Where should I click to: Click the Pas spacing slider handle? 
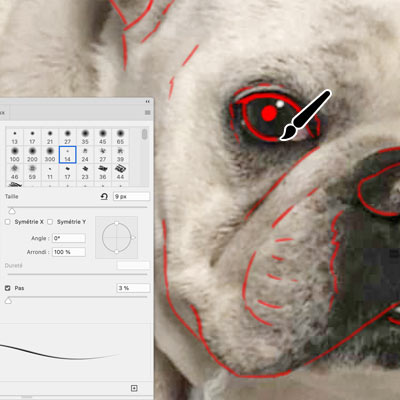pyautogui.click(x=8, y=301)
